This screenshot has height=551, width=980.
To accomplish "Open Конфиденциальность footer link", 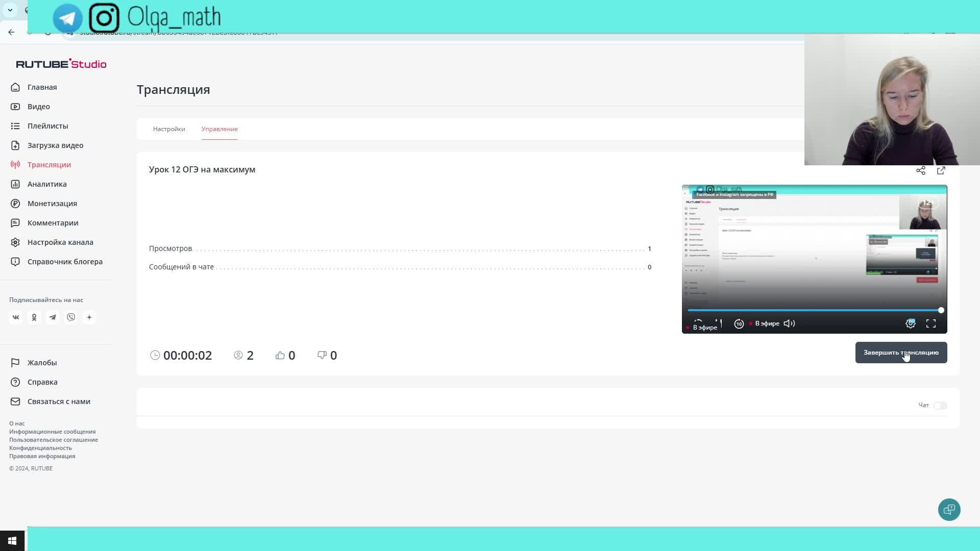I will pos(41,448).
